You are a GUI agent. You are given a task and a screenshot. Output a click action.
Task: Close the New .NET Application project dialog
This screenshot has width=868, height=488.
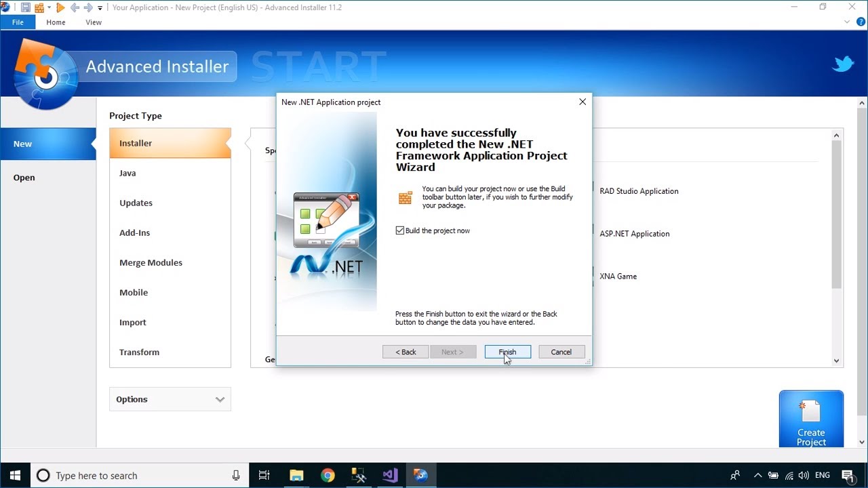(x=583, y=102)
